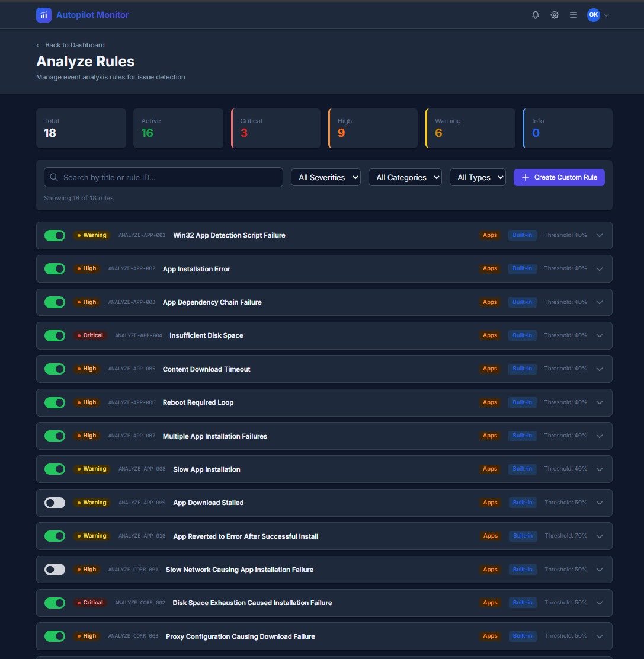
Task: Expand App Dependency Chain Failure row
Action: coord(600,302)
